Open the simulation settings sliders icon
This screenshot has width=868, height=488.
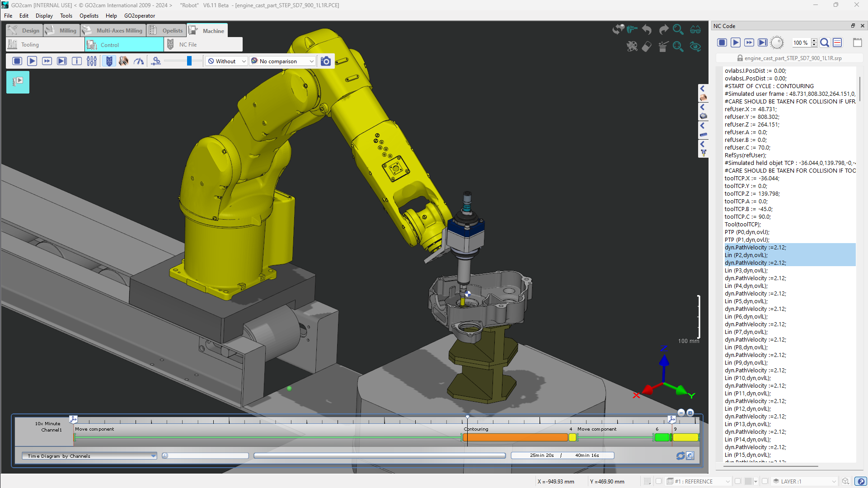(x=92, y=61)
